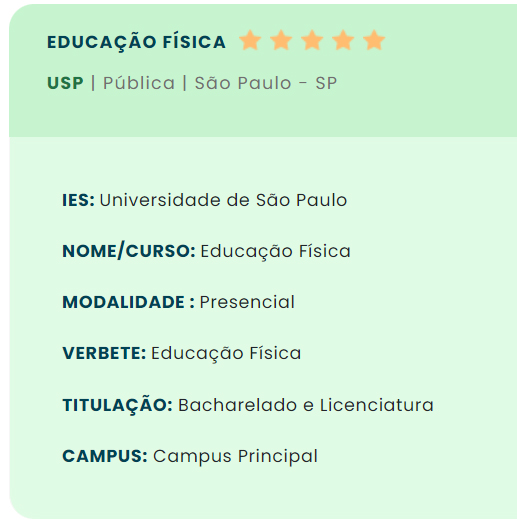
Task: Select the Campus Principal value
Action: pyautogui.click(x=235, y=457)
